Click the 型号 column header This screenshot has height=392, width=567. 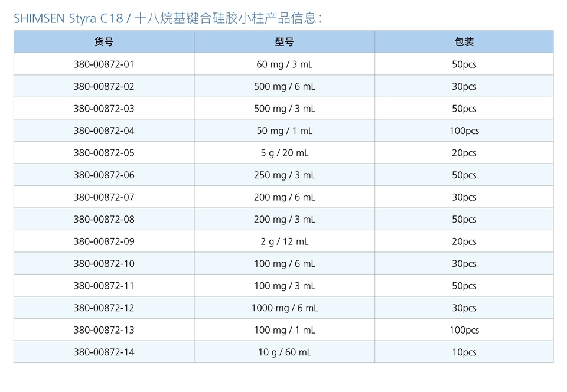(284, 42)
